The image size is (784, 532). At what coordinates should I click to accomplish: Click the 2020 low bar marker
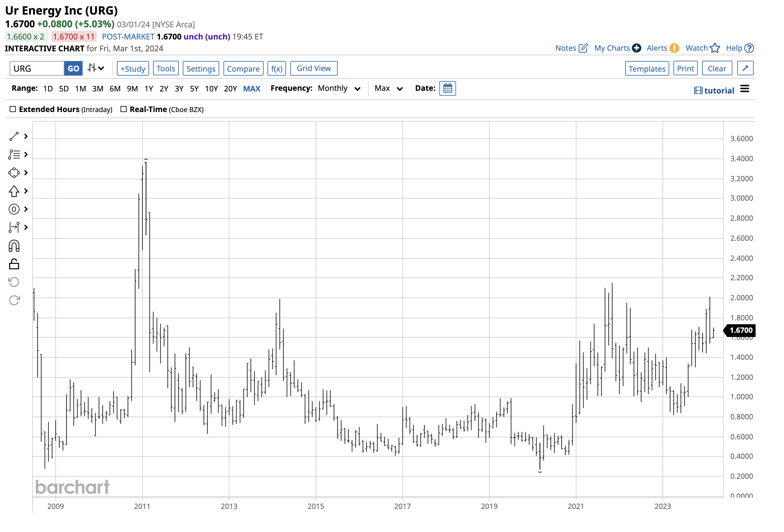540,471
